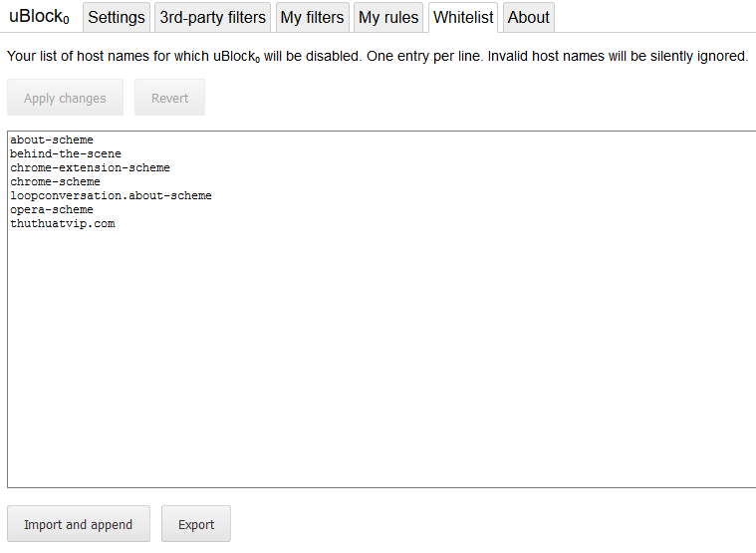Click the chrome-extension-scheme line
This screenshot has width=756, height=553.
tap(90, 168)
